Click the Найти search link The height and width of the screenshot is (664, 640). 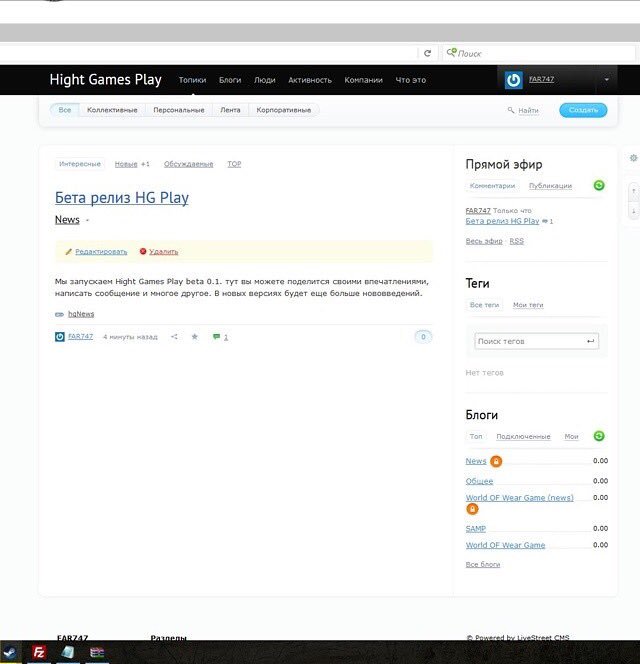pos(528,111)
